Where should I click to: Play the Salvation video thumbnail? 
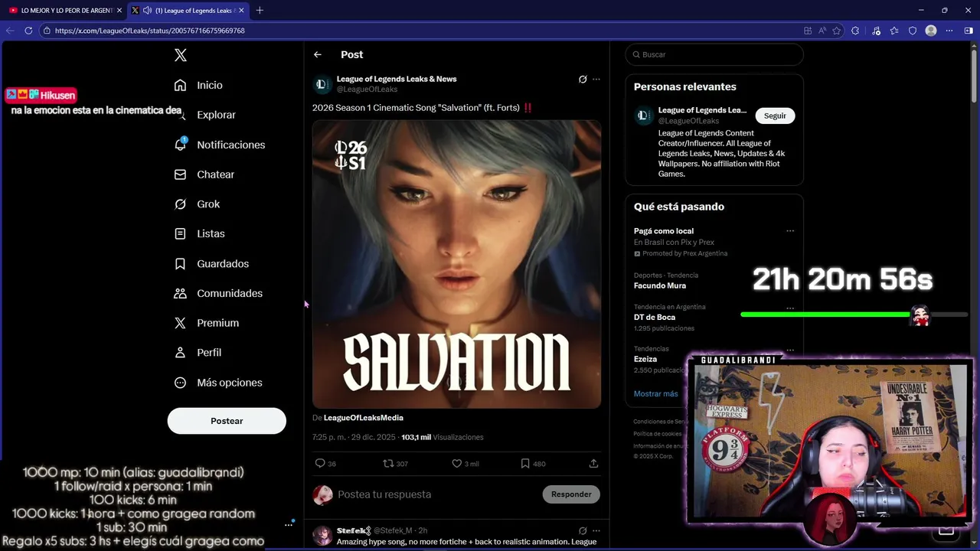(456, 264)
